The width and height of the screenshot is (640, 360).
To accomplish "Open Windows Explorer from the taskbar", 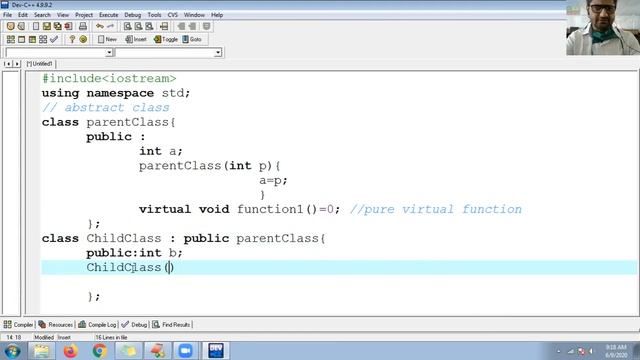I will (x=42, y=351).
